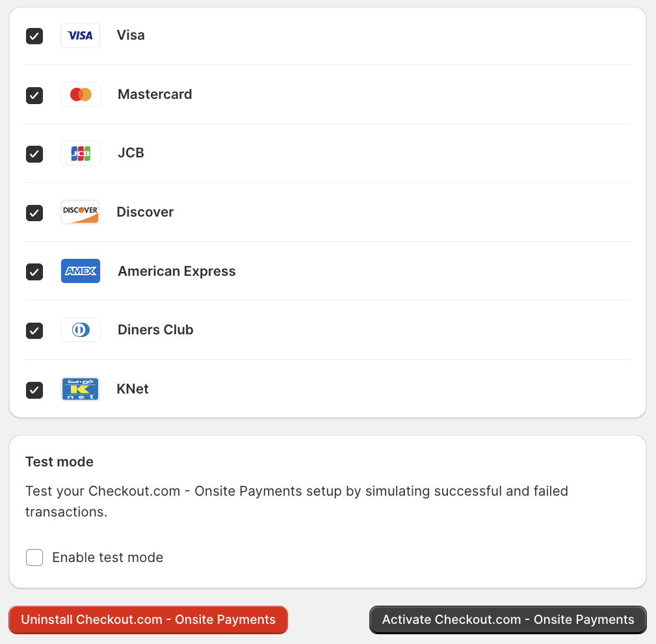Viewport: 656px width, 644px height.
Task: Enable test mode
Action: pyautogui.click(x=34, y=557)
